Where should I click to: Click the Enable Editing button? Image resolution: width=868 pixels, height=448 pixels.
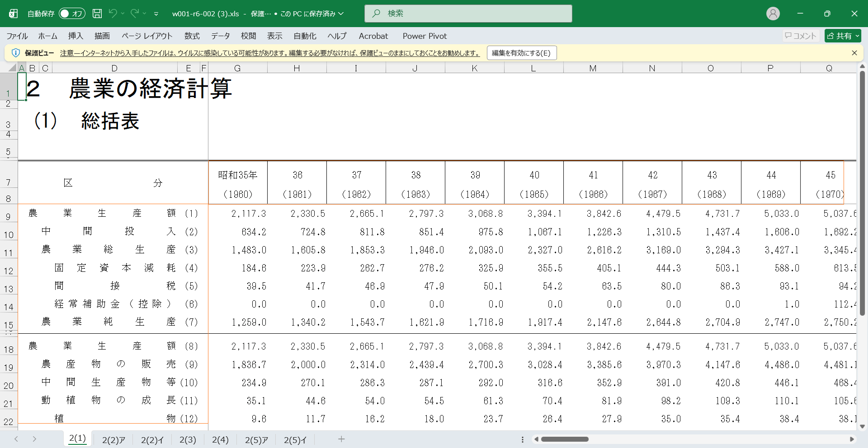coord(521,53)
